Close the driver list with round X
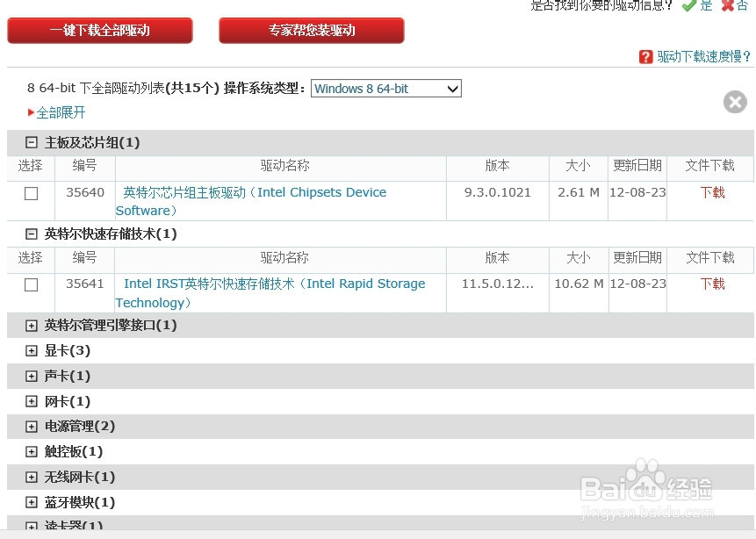 (x=735, y=102)
